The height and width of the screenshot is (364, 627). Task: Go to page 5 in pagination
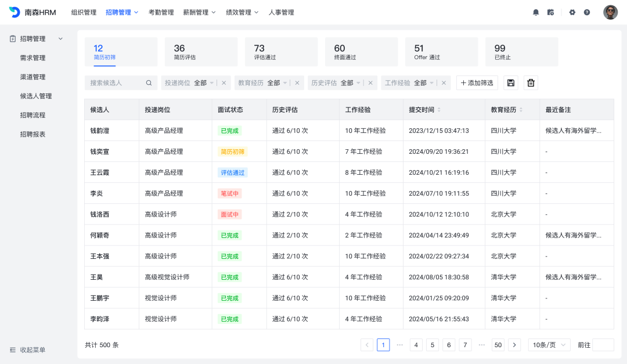click(433, 345)
